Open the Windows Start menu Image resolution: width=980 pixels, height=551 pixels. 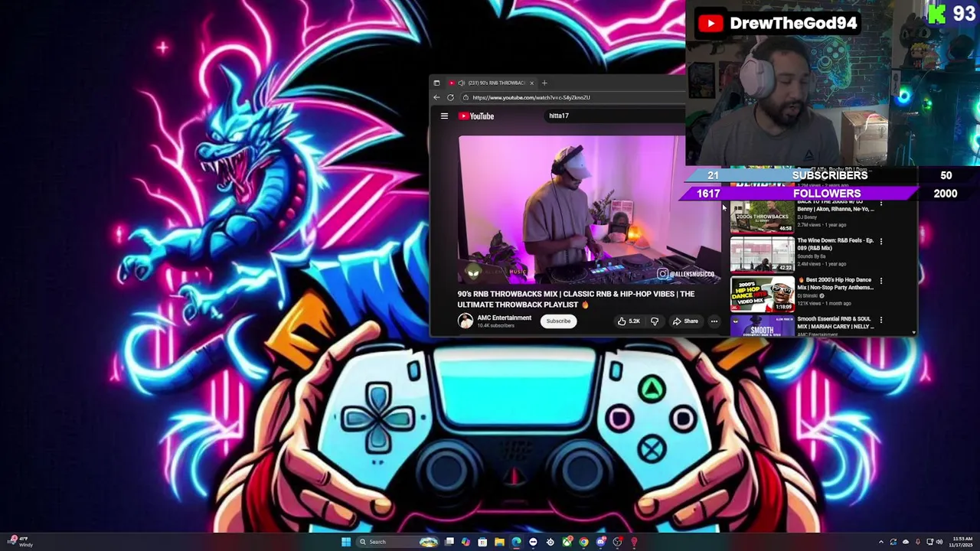346,542
